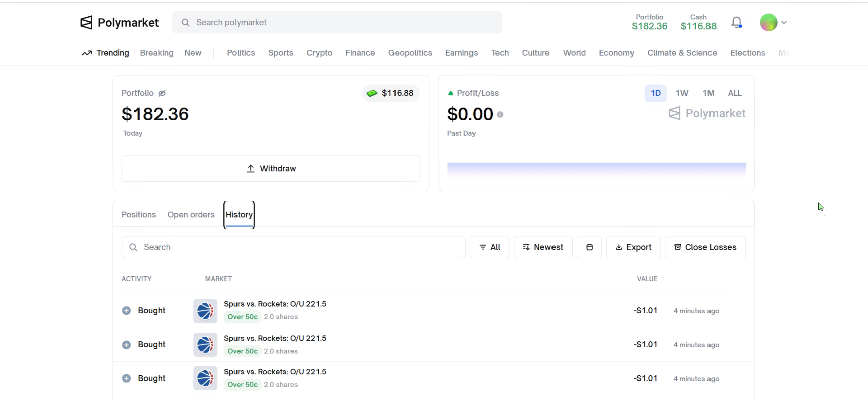Open the Newest sort dropdown
Screen dimensions: 868x400
click(543, 247)
